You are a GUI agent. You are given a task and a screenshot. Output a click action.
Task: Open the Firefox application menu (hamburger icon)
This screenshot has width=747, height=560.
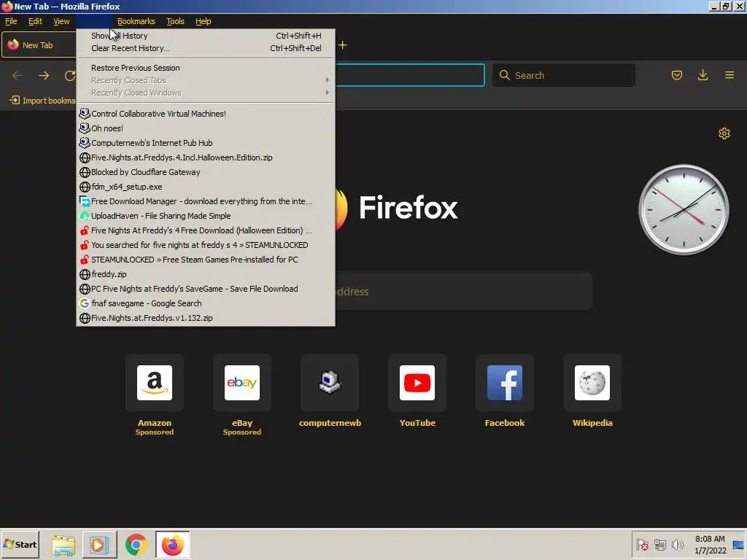click(729, 75)
